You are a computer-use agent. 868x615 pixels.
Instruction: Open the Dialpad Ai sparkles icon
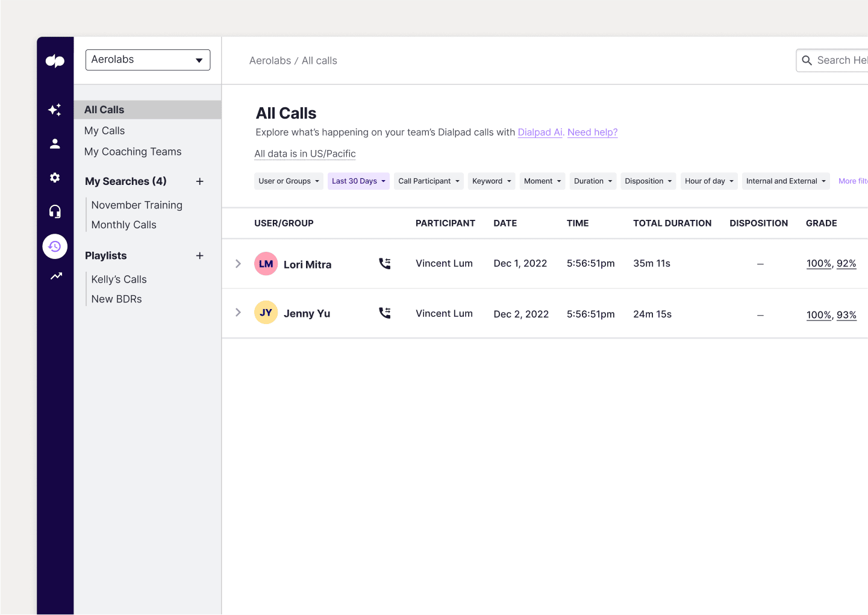tap(55, 110)
